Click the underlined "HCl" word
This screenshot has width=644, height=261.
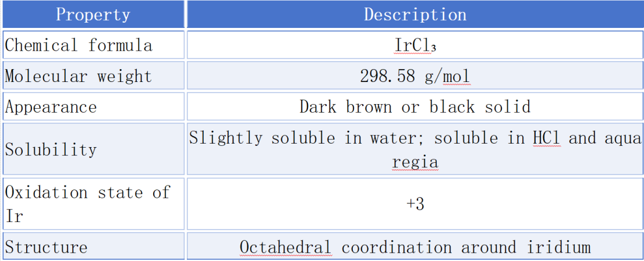click(546, 138)
